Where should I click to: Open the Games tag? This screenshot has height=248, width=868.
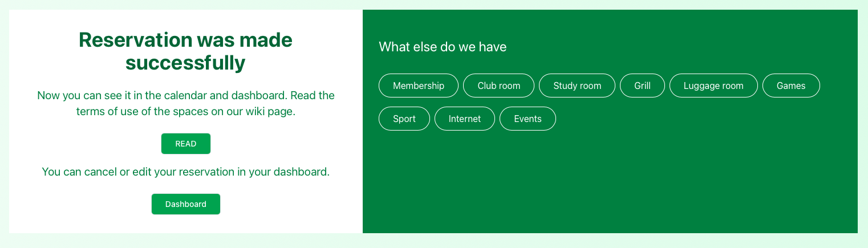[791, 86]
